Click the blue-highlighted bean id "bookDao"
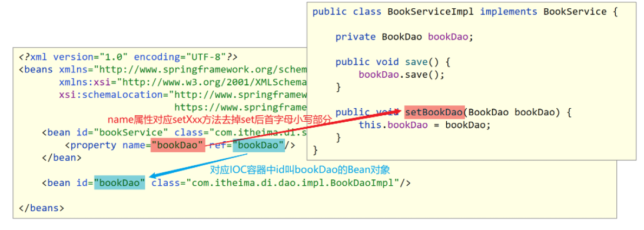 pos(119,183)
